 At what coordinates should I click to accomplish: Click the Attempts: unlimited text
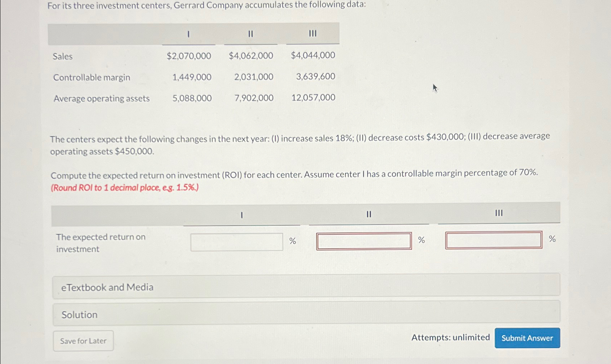coord(451,337)
